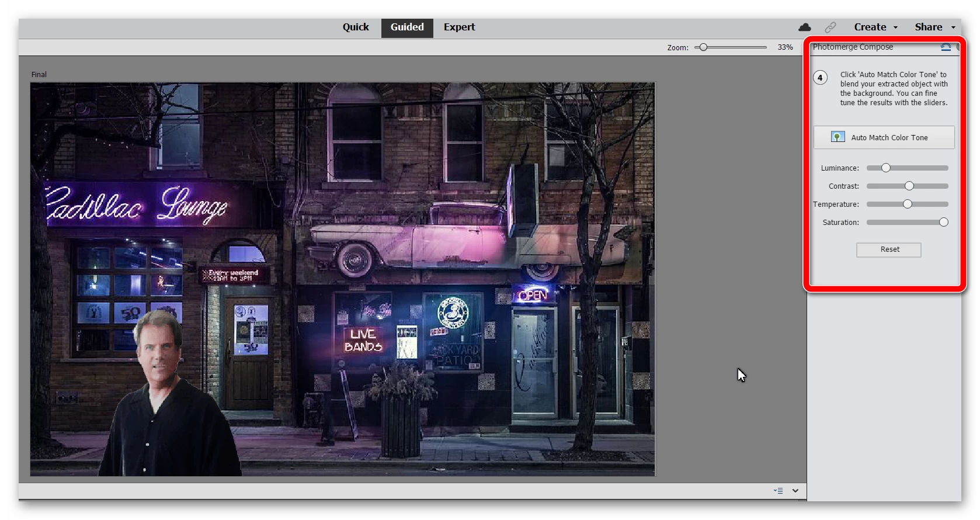Click the Luminance slider handle
This screenshot has width=980, height=520.
pyautogui.click(x=886, y=168)
